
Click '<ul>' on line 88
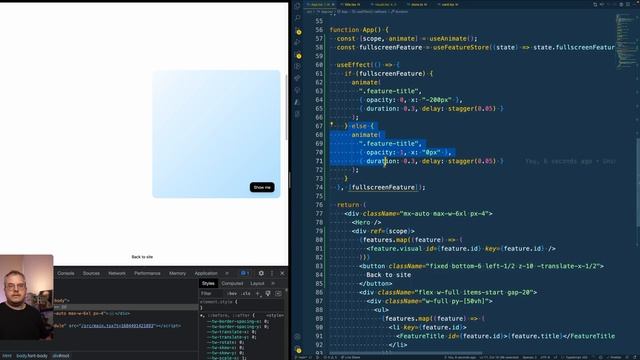pyautogui.click(x=381, y=310)
